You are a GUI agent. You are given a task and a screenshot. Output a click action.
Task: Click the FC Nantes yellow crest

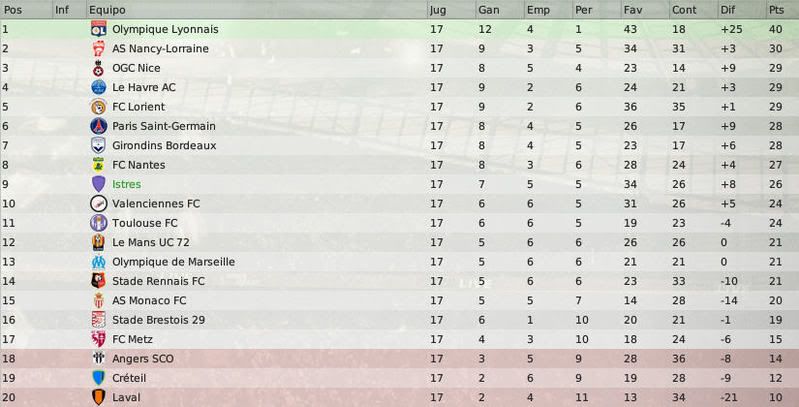coord(98,165)
